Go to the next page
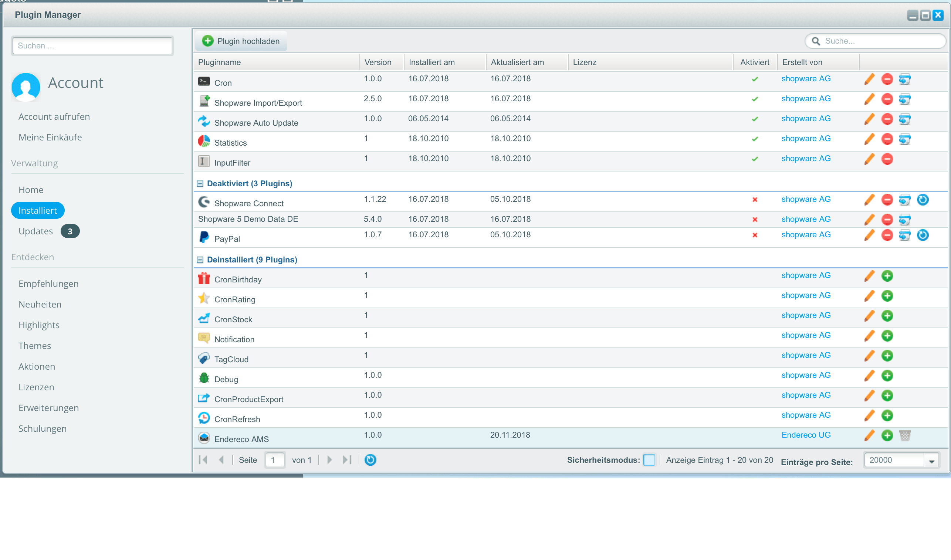 [329, 460]
